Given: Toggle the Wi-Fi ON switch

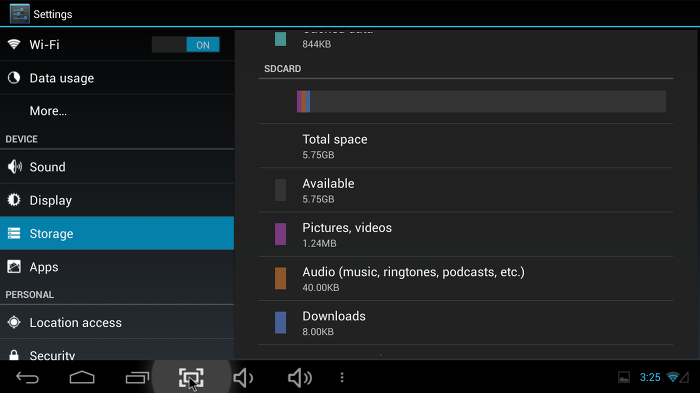Looking at the screenshot, I should pyautogui.click(x=186, y=45).
